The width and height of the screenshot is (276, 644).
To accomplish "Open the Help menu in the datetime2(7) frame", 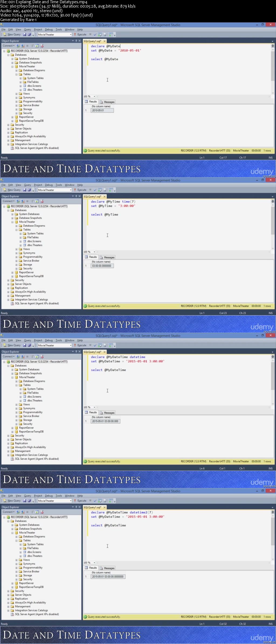I will coord(80,496).
